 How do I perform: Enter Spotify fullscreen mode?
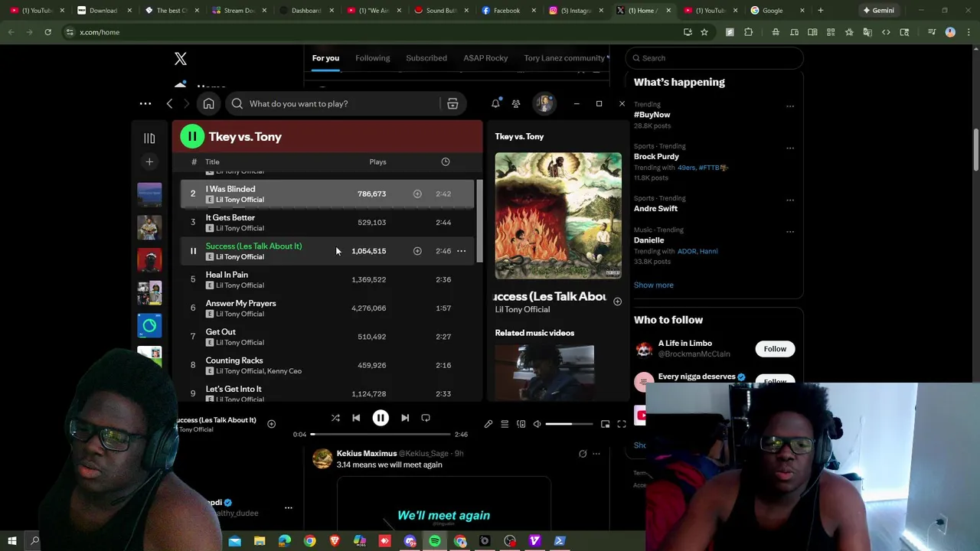click(x=621, y=423)
